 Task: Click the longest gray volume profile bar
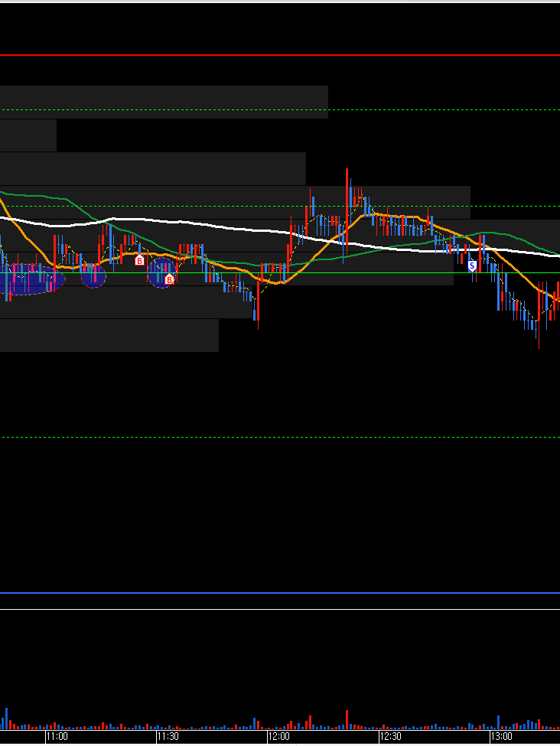pyautogui.click(x=280, y=236)
